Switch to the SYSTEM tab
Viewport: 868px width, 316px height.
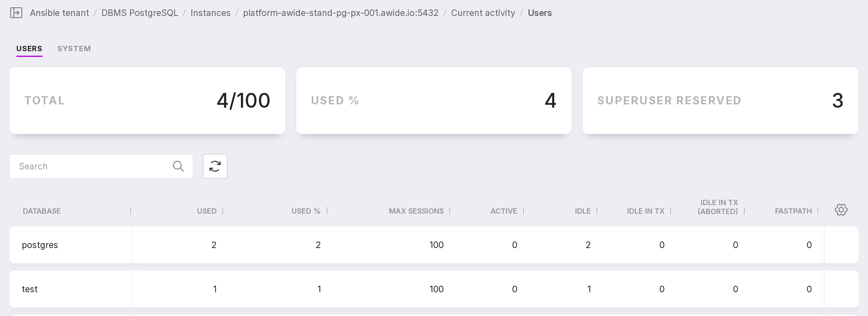(x=74, y=49)
